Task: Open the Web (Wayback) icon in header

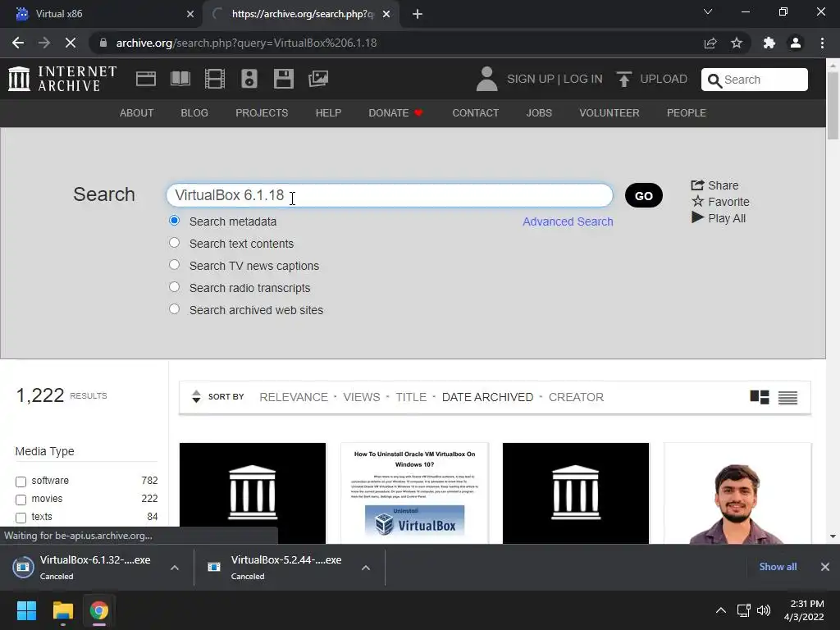Action: click(x=146, y=79)
